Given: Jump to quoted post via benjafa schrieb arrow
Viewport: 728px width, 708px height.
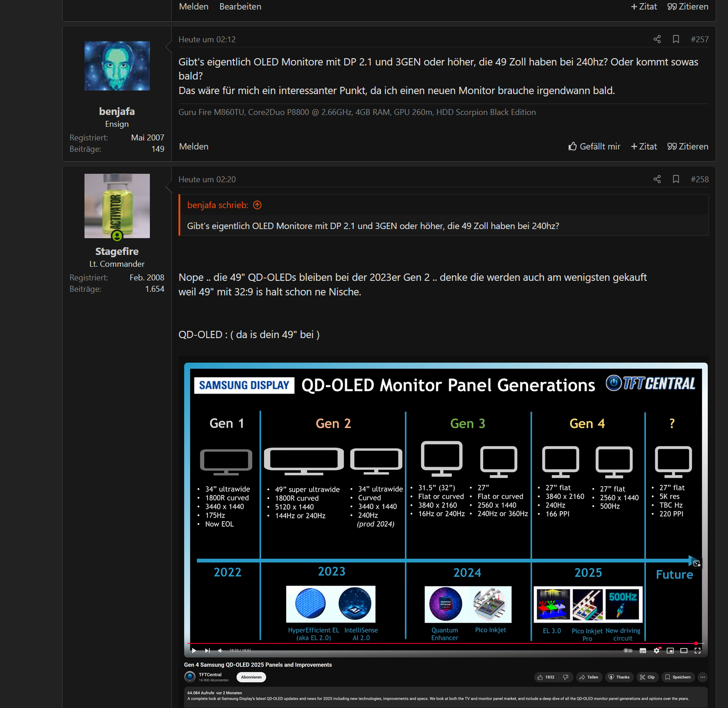Looking at the screenshot, I should (257, 205).
